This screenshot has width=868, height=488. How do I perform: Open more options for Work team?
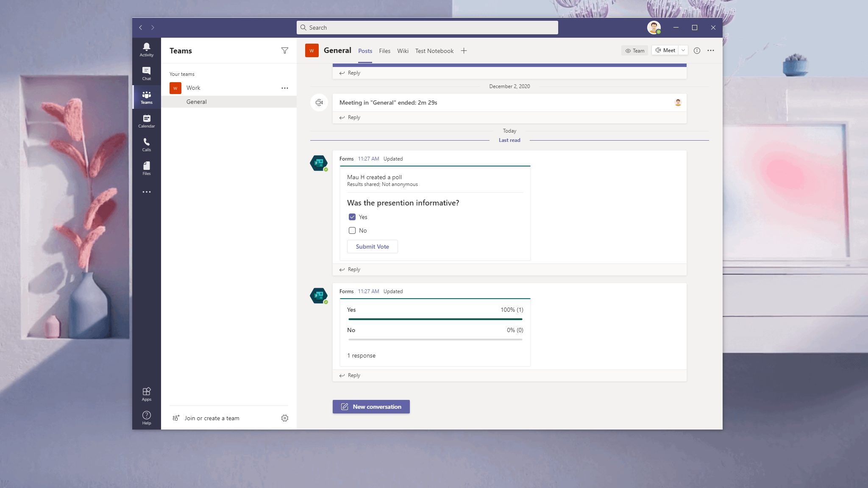(285, 88)
